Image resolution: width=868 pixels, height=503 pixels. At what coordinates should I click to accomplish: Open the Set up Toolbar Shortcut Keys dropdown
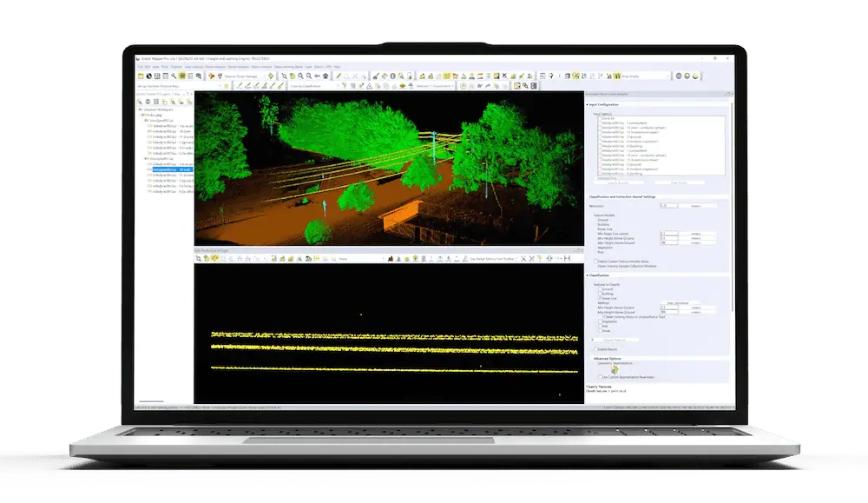click(x=179, y=86)
